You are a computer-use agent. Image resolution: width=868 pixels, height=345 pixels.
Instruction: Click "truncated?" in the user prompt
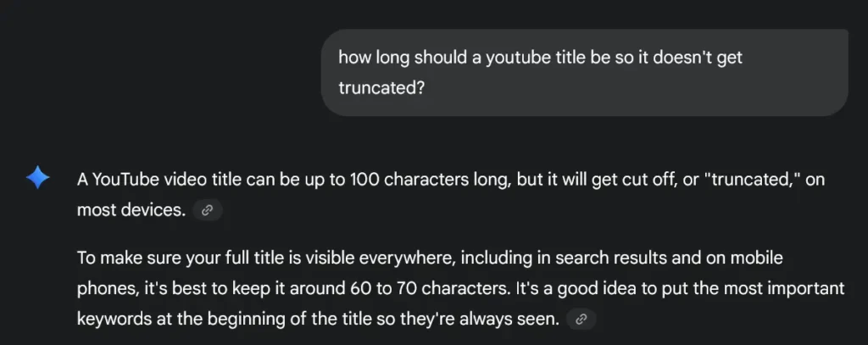click(x=381, y=87)
